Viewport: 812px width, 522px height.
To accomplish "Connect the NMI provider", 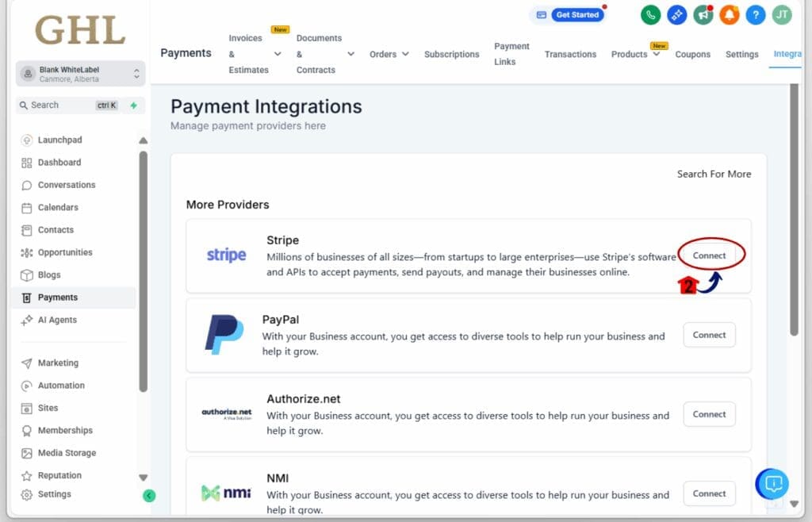I will coord(709,493).
